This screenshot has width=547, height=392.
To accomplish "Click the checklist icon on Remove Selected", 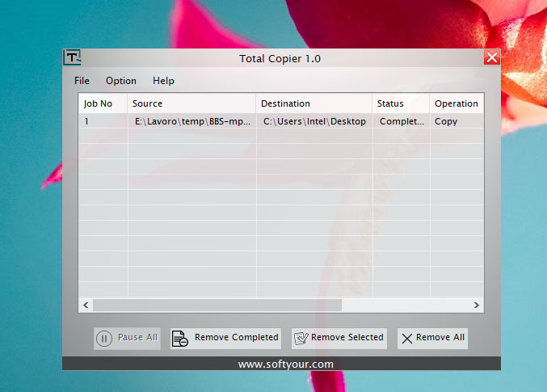I will (x=301, y=338).
